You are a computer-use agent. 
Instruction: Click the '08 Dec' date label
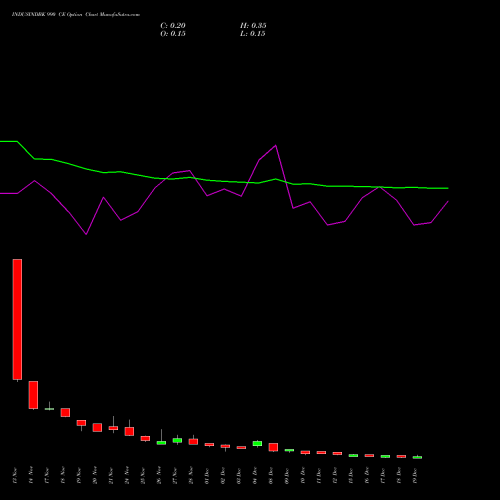tap(271, 476)
